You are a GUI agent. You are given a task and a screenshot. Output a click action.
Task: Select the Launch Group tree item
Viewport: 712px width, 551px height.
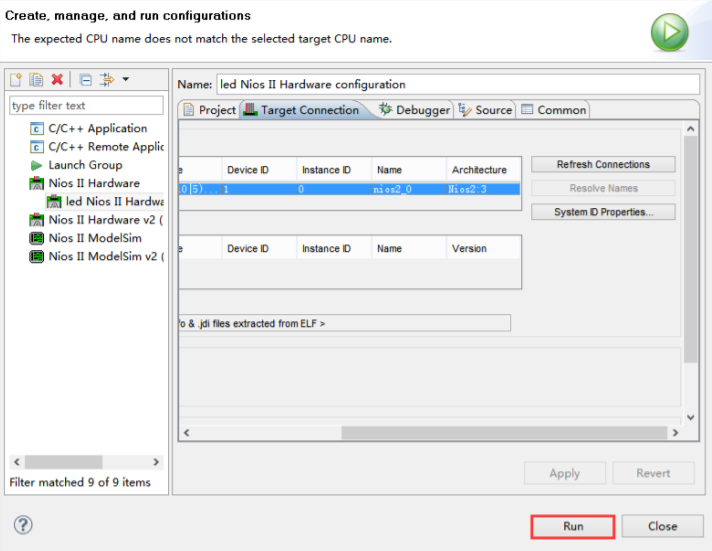pyautogui.click(x=84, y=165)
